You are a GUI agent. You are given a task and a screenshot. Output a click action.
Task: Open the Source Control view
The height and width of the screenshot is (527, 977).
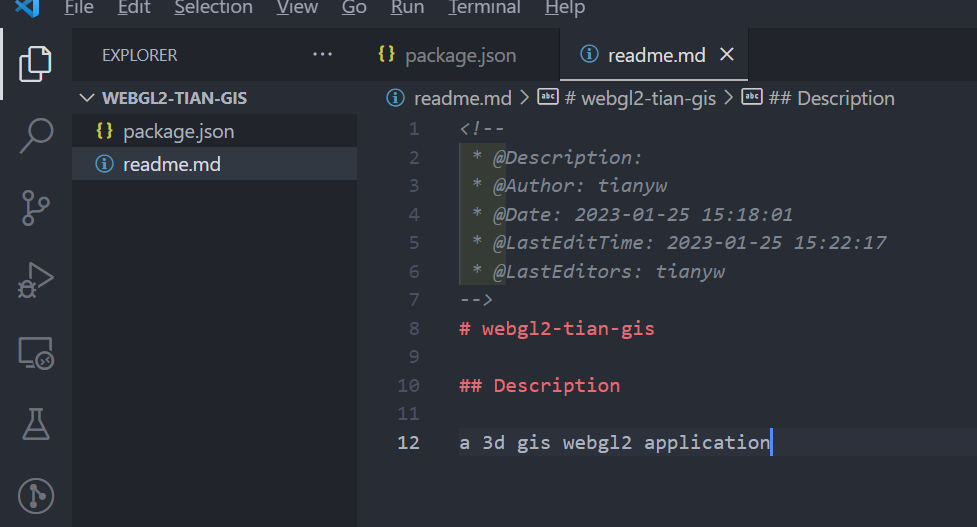(x=36, y=207)
